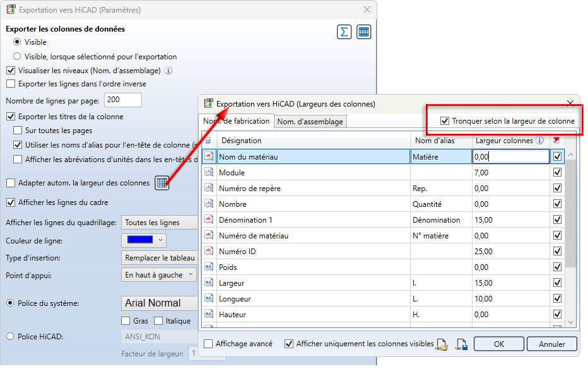Screen dimensions: 588x374
Task: Open Afficher les lignes du quadrillage dropdown
Action: tap(160, 223)
